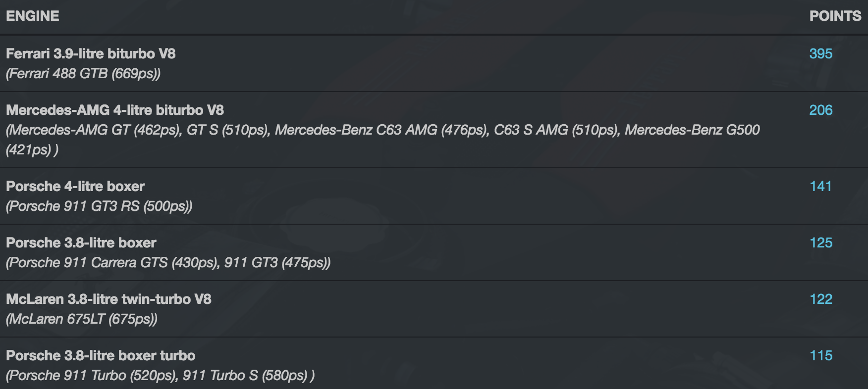This screenshot has width=868, height=389.
Task: Select the Ferrari 3.9-litre biturbo V8 title
Action: [x=91, y=53]
